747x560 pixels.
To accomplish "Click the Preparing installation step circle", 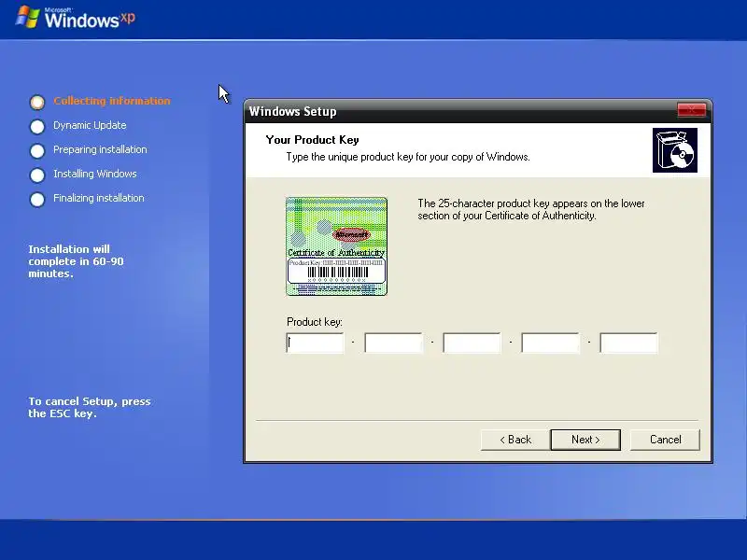I will [37, 150].
